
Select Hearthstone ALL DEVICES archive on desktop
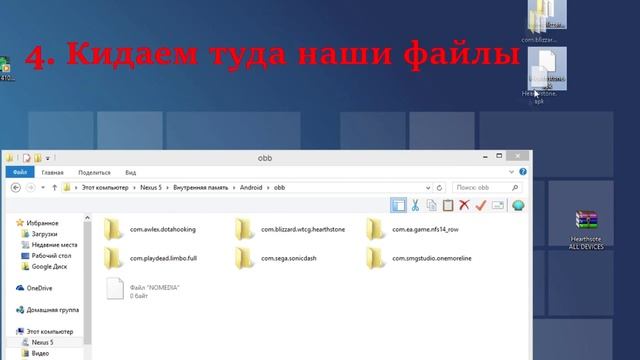[x=586, y=230]
